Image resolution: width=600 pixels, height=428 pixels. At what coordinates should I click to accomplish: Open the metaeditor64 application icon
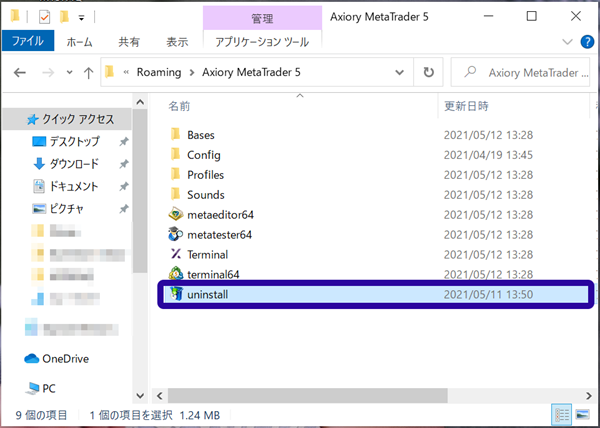[x=176, y=215]
